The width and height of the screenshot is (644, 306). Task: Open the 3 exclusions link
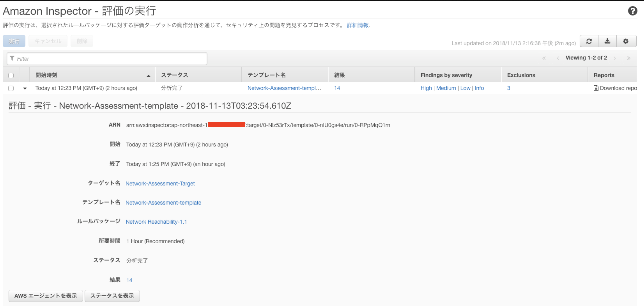coord(508,88)
